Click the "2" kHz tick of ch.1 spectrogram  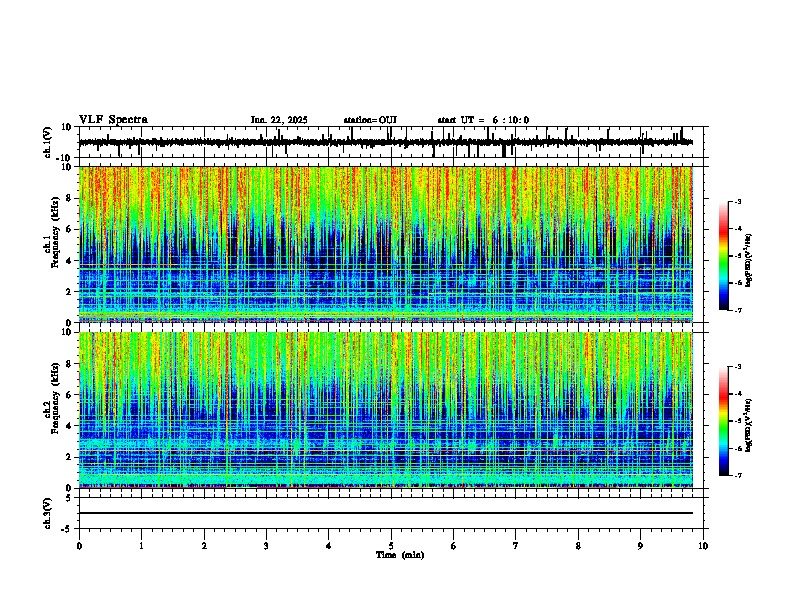70,291
